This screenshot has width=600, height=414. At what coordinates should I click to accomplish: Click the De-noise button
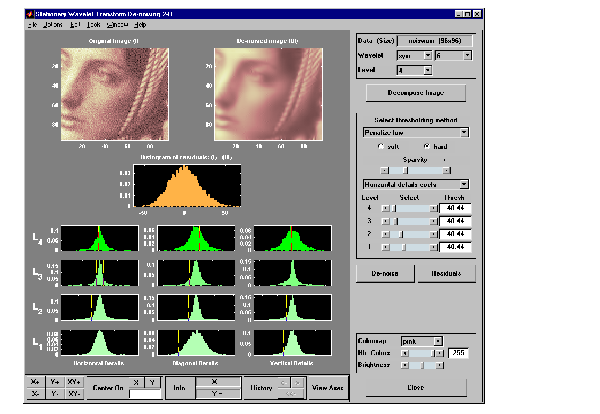386,273
